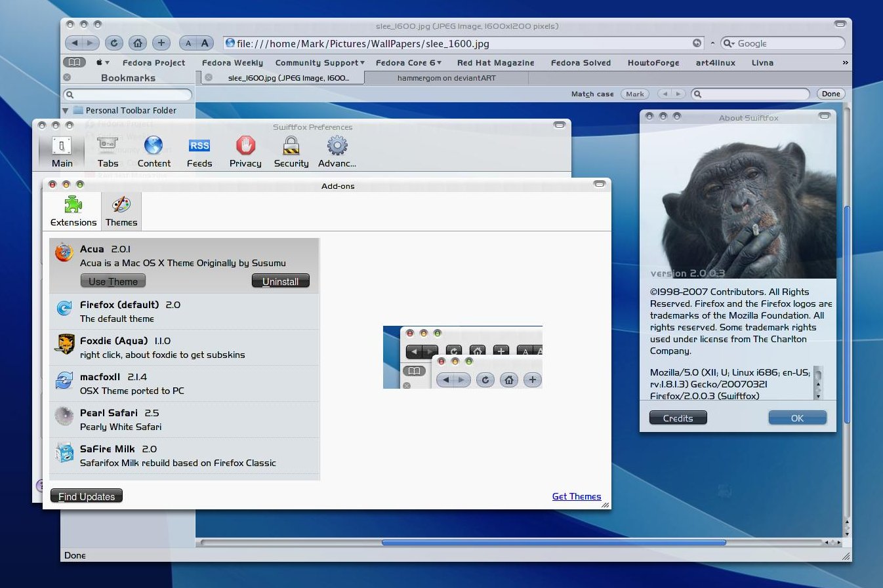The image size is (883, 588).
Task: Toggle bookmarks sidebar with the book icon
Action: coord(74,62)
